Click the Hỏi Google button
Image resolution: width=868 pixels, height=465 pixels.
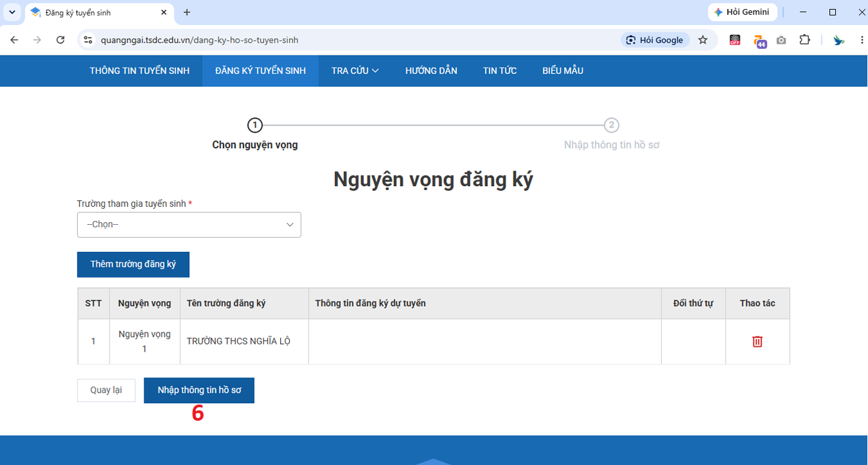pos(656,40)
